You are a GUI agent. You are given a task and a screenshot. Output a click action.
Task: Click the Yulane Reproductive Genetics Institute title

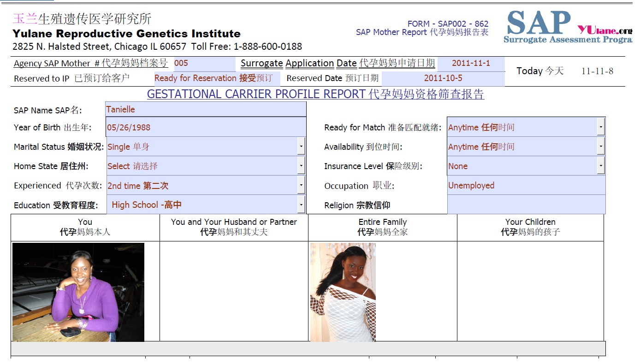126,34
